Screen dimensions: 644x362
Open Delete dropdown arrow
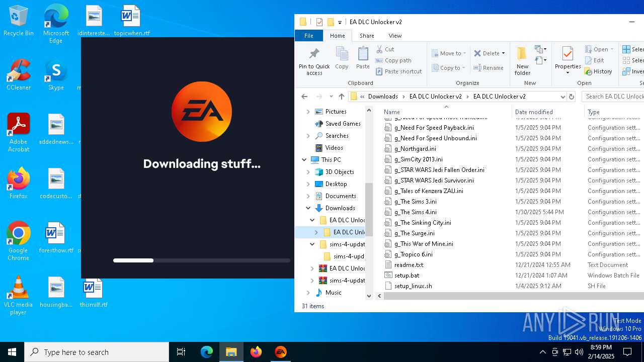(x=503, y=53)
